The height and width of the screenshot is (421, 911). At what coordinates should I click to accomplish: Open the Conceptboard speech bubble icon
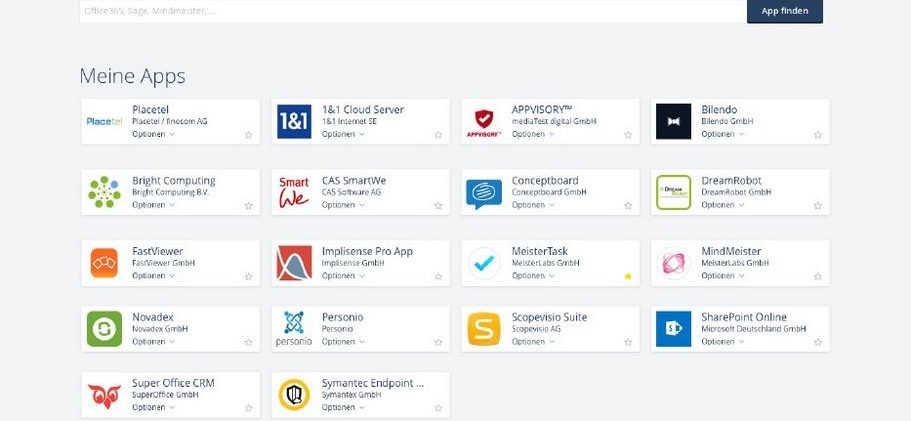(x=484, y=194)
